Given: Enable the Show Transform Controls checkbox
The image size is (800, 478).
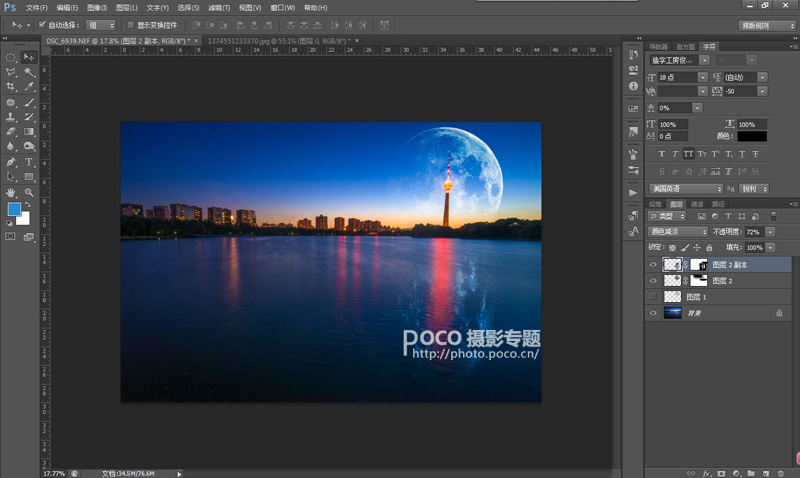Looking at the screenshot, I should pos(130,24).
